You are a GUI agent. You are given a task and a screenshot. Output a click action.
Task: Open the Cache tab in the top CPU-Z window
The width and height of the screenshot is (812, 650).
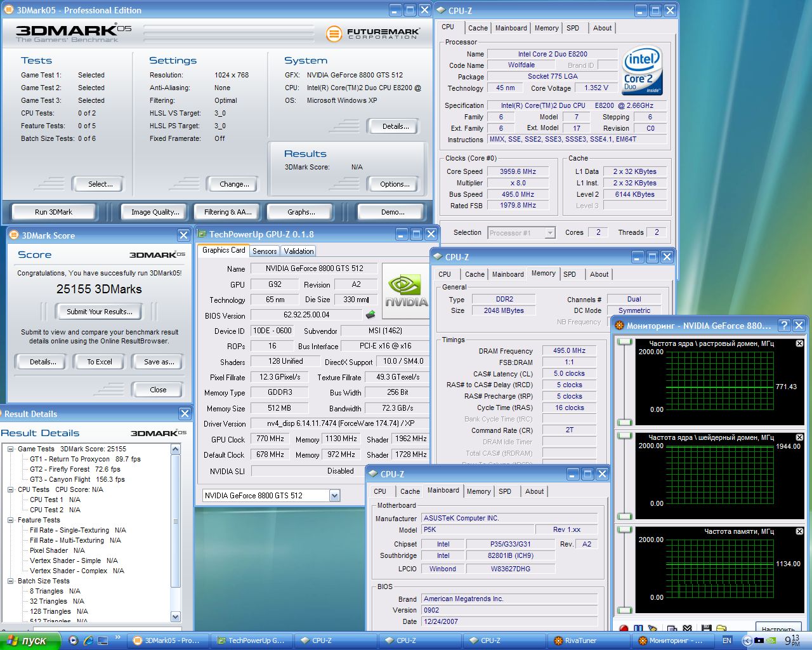[478, 28]
